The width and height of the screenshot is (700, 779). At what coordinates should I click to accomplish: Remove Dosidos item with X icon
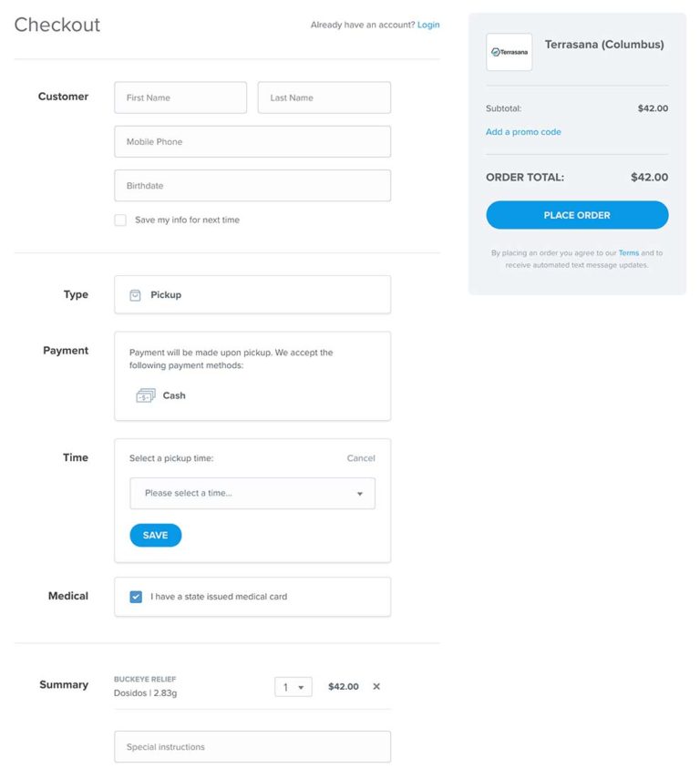click(376, 687)
